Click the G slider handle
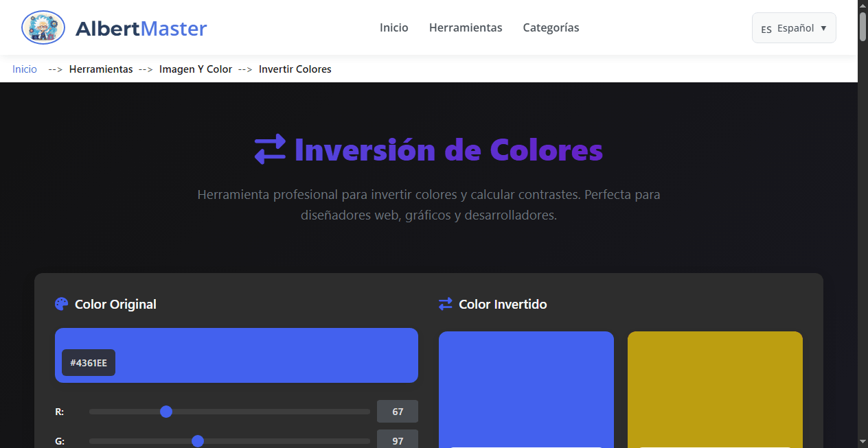 pos(198,441)
